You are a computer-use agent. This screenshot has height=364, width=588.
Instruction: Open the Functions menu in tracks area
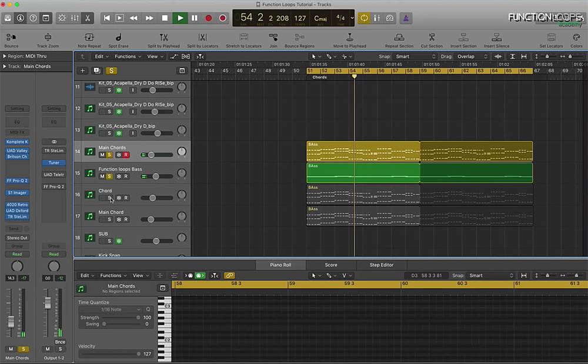128,56
